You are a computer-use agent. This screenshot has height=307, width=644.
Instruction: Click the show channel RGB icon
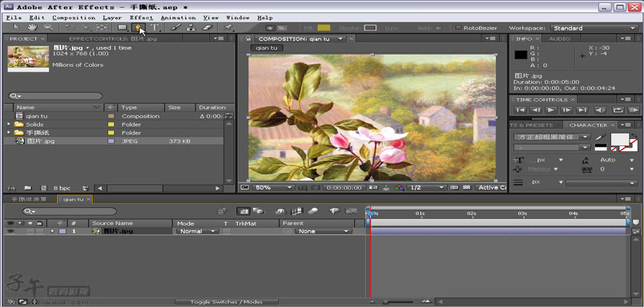point(399,188)
